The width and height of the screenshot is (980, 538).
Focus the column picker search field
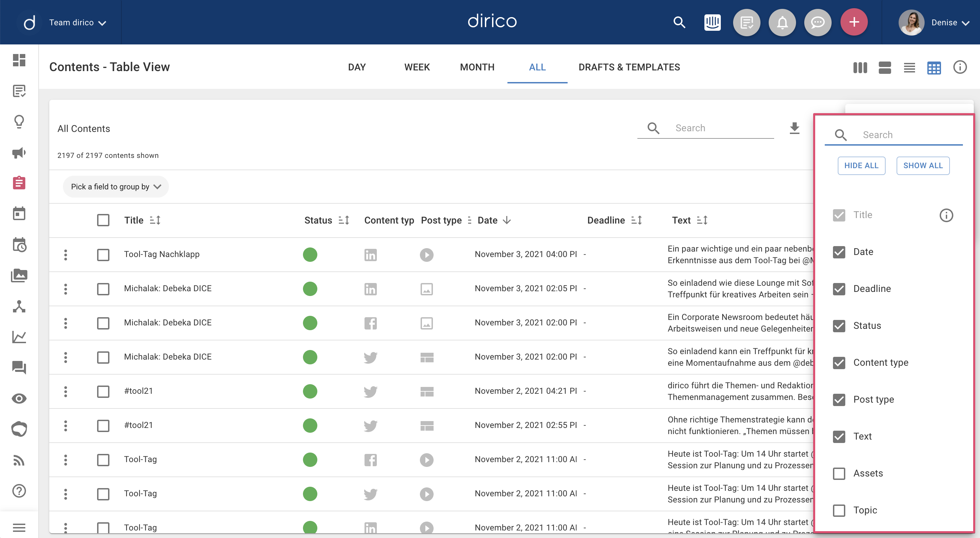click(893, 135)
